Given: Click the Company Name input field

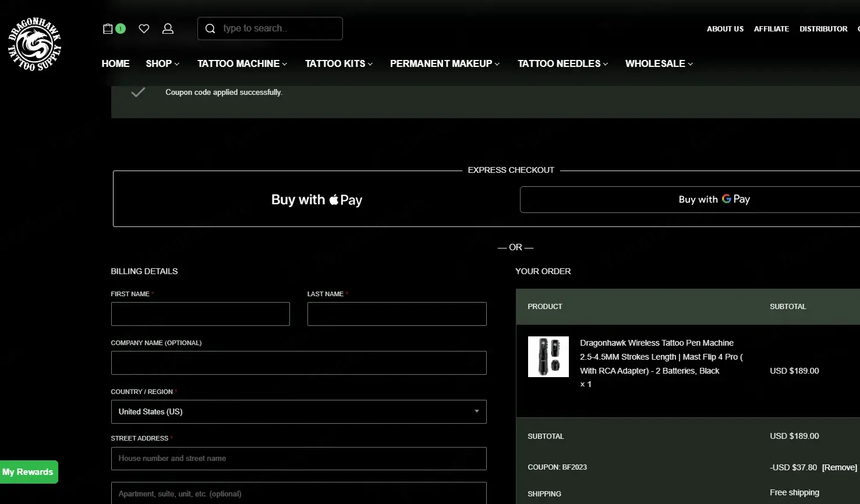Looking at the screenshot, I should [x=299, y=363].
